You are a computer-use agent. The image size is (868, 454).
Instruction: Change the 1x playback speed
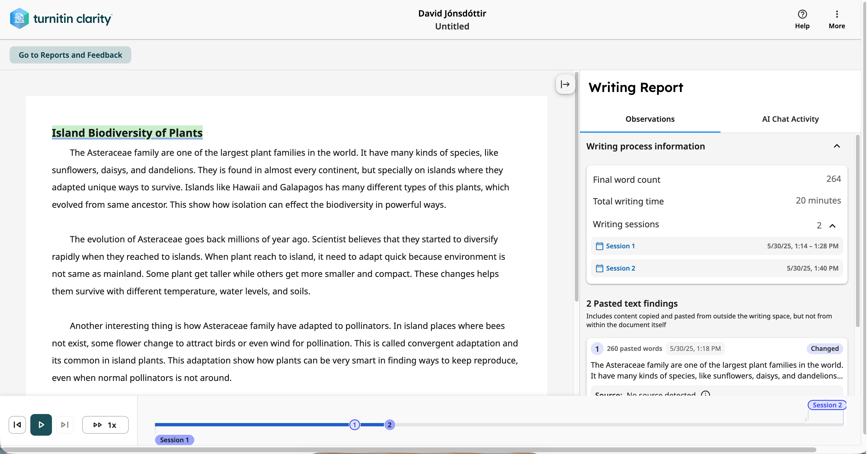105,425
